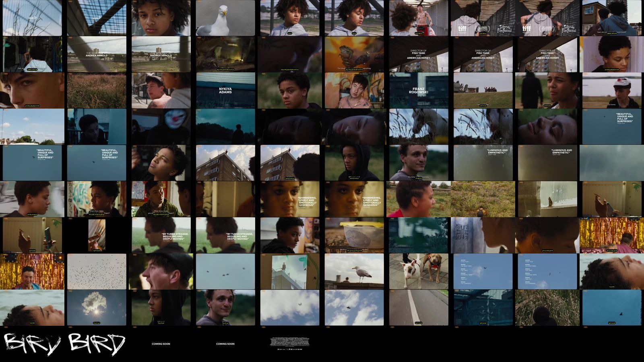Open the FRANZ ROGOWSKI title card frame
Viewport: 644px width, 362px height.
419,90
